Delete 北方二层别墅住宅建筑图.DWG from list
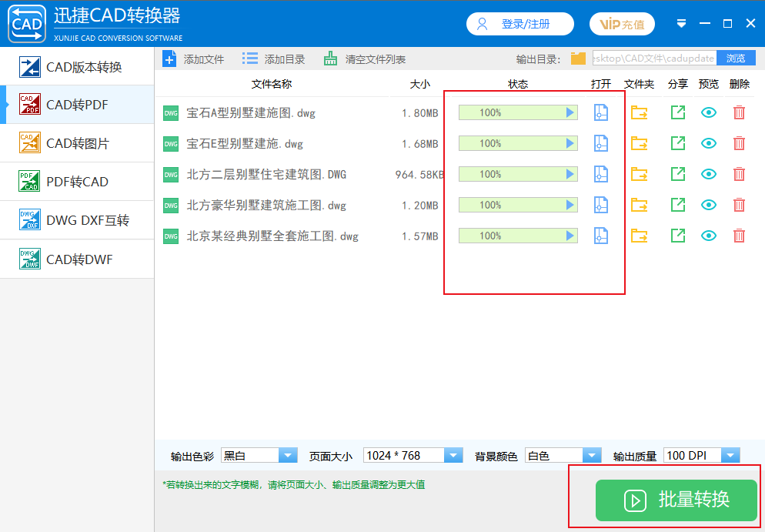The image size is (765, 532). [x=739, y=174]
